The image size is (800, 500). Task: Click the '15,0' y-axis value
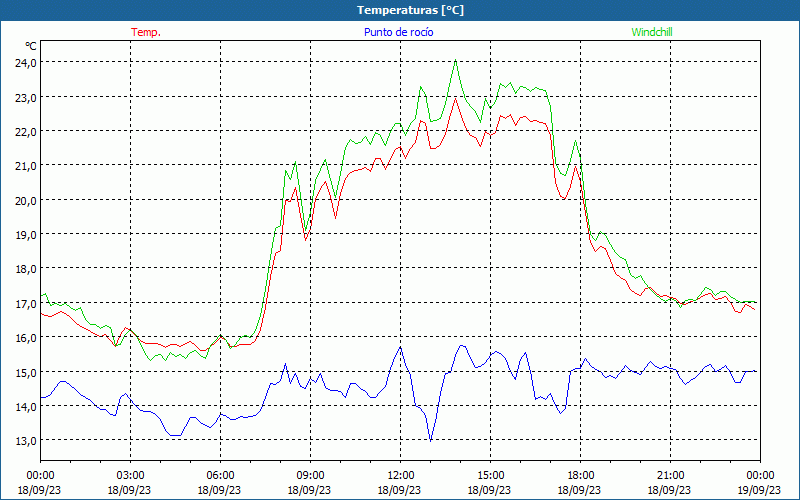[25, 372]
